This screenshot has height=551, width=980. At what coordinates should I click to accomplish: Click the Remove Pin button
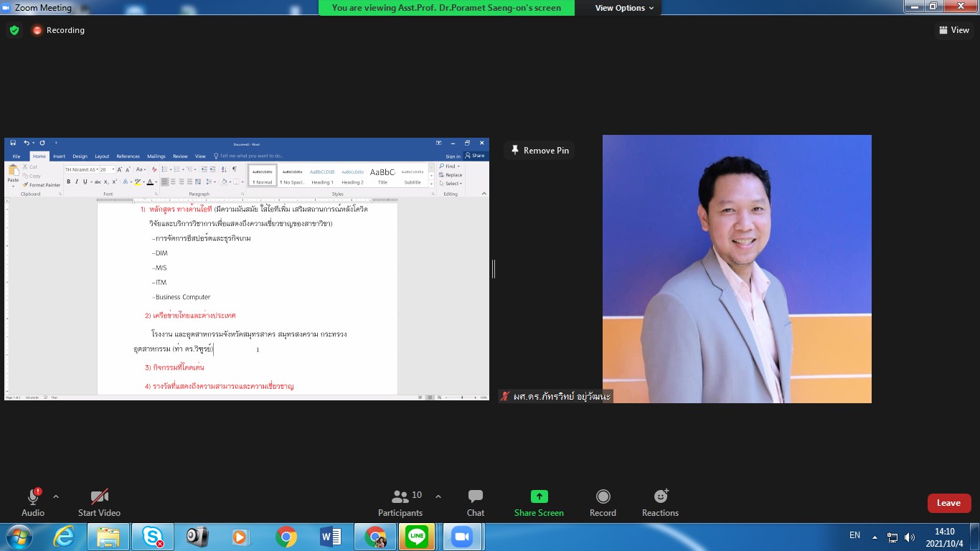[x=540, y=151]
